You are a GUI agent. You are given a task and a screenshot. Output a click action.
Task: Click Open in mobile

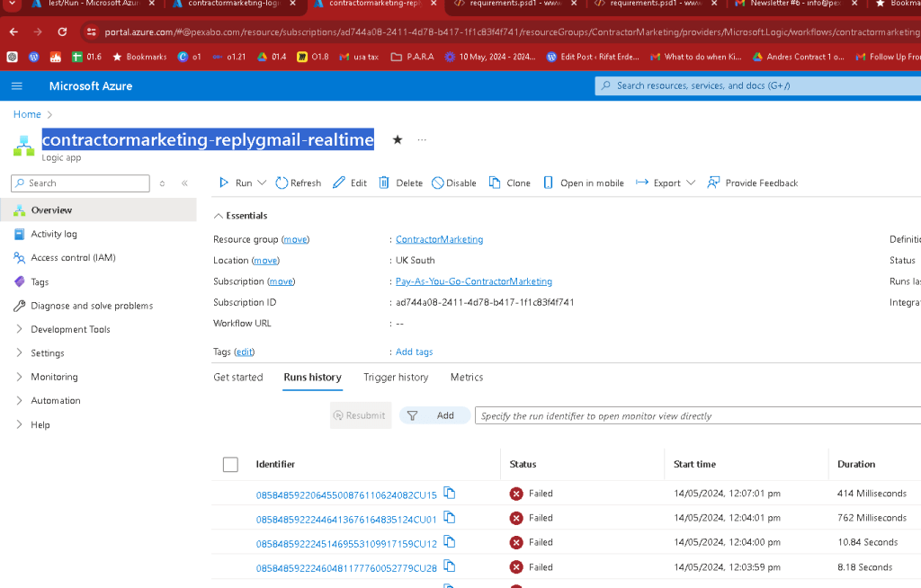[583, 183]
